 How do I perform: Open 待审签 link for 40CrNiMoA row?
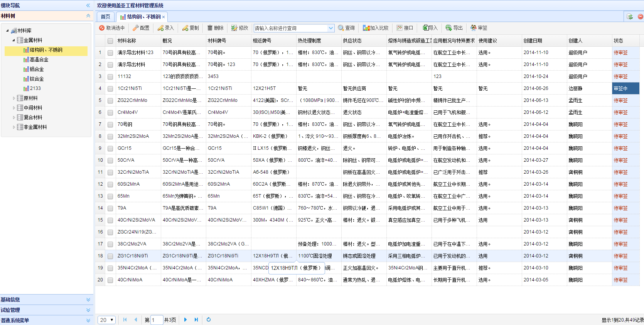tap(620, 280)
